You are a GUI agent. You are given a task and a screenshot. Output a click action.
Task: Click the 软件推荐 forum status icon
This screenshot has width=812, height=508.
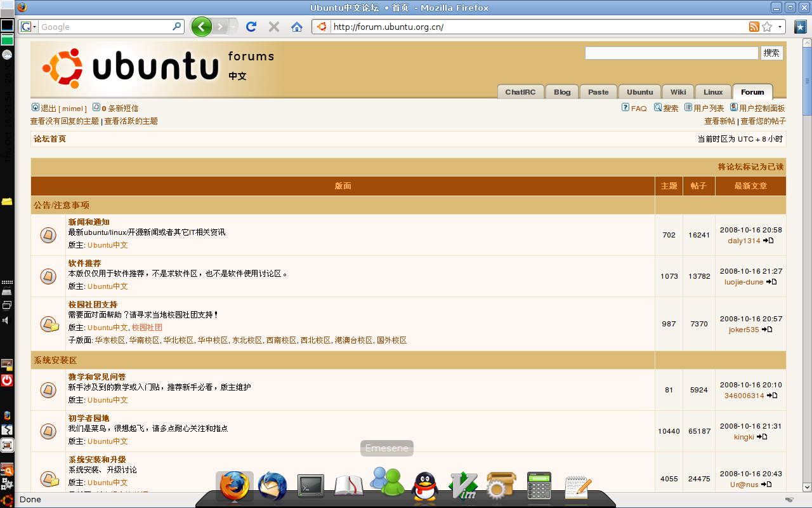(x=48, y=276)
